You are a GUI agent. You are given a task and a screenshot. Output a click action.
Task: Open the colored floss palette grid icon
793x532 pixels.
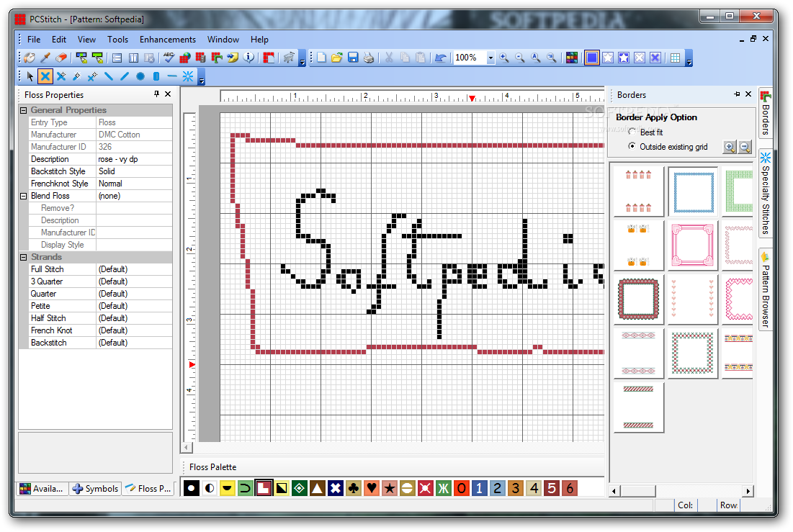click(572, 58)
